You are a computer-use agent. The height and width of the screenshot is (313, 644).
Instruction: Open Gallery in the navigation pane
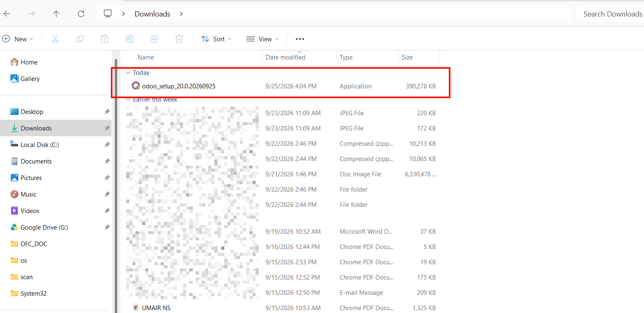pos(25,78)
